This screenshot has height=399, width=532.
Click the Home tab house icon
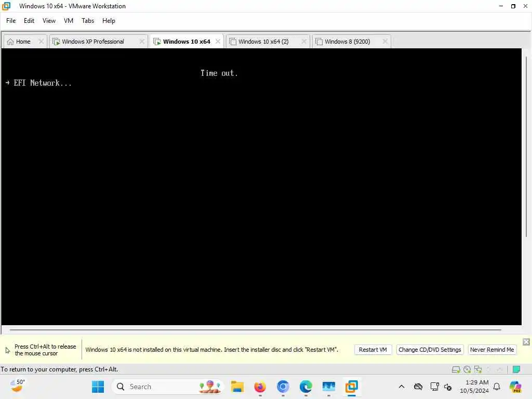click(10, 42)
